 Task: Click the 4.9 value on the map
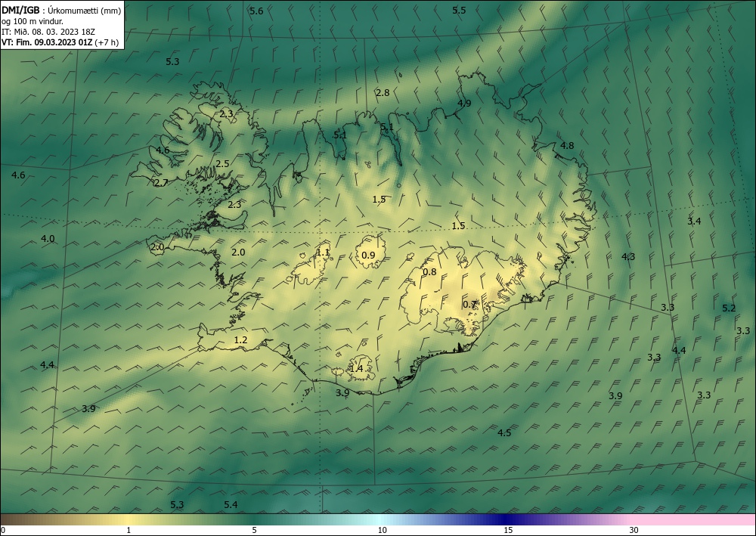coord(464,103)
